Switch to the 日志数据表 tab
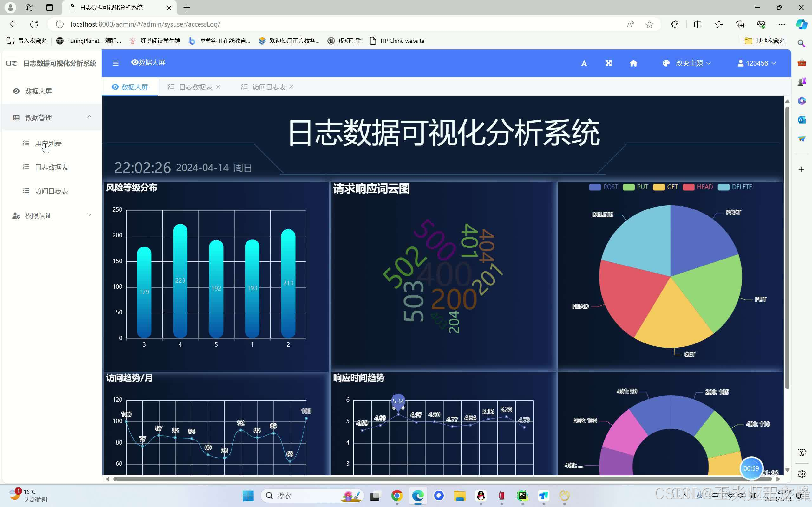Screen dimensions: 812x507 (195, 87)
